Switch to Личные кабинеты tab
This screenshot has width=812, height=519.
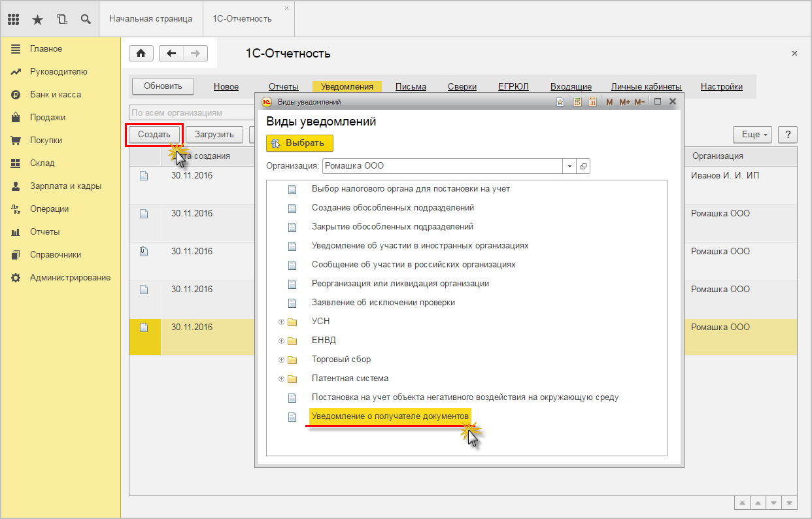[647, 87]
